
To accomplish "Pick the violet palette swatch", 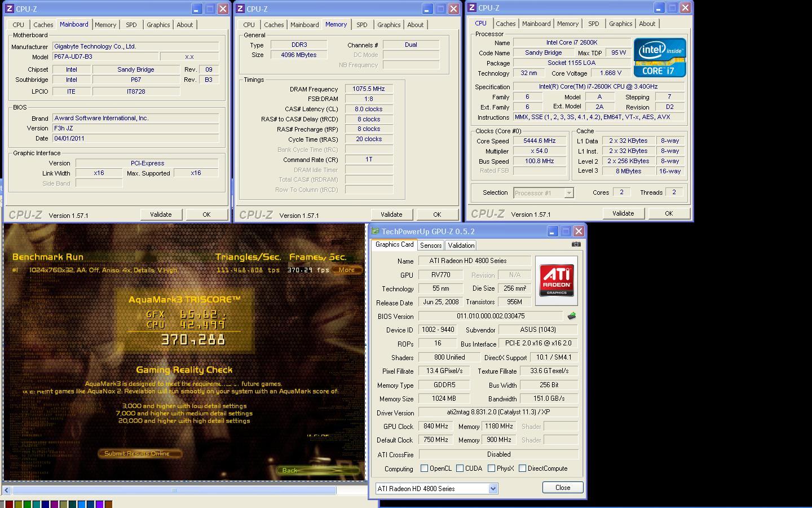I will 99,504.
